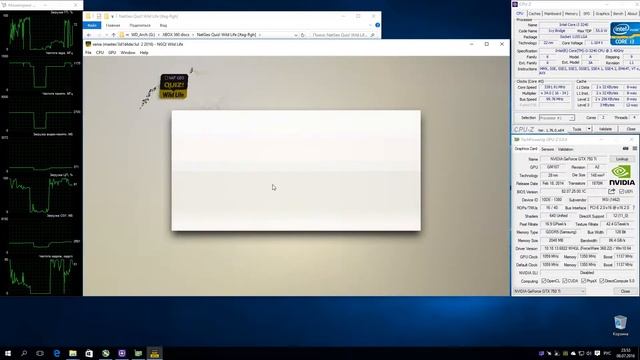Click the GPU-Z bus interface question mark

(634, 208)
